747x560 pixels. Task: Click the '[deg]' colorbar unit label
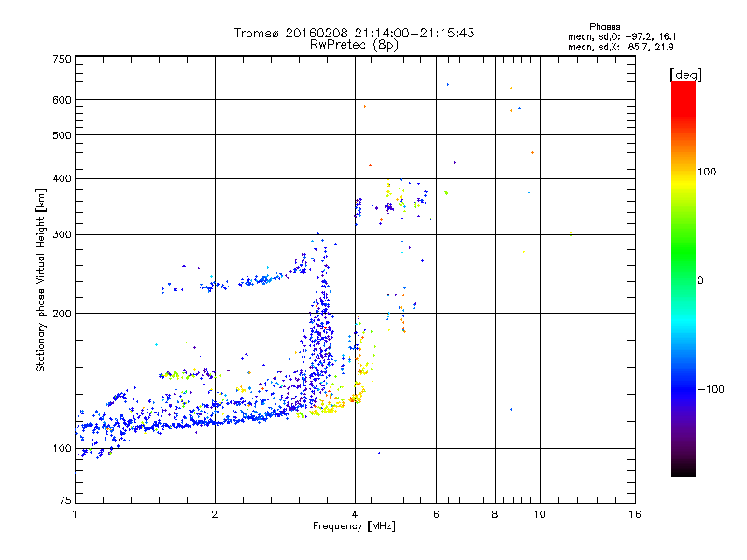pos(685,75)
